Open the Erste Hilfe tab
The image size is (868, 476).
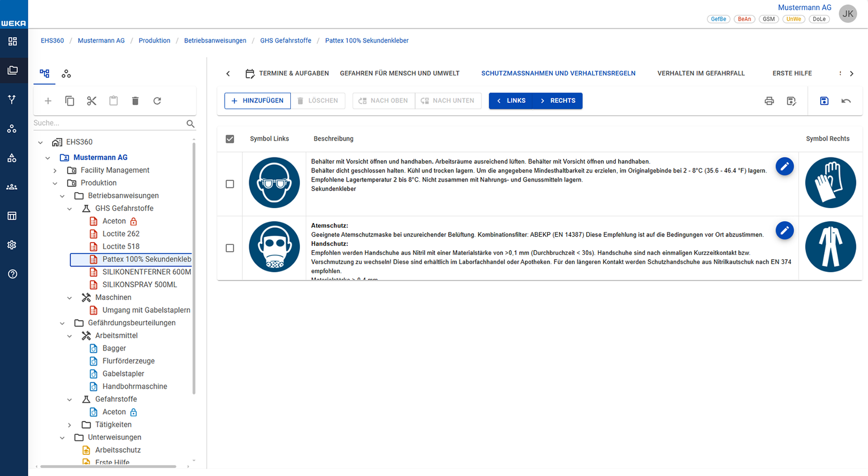click(x=792, y=73)
